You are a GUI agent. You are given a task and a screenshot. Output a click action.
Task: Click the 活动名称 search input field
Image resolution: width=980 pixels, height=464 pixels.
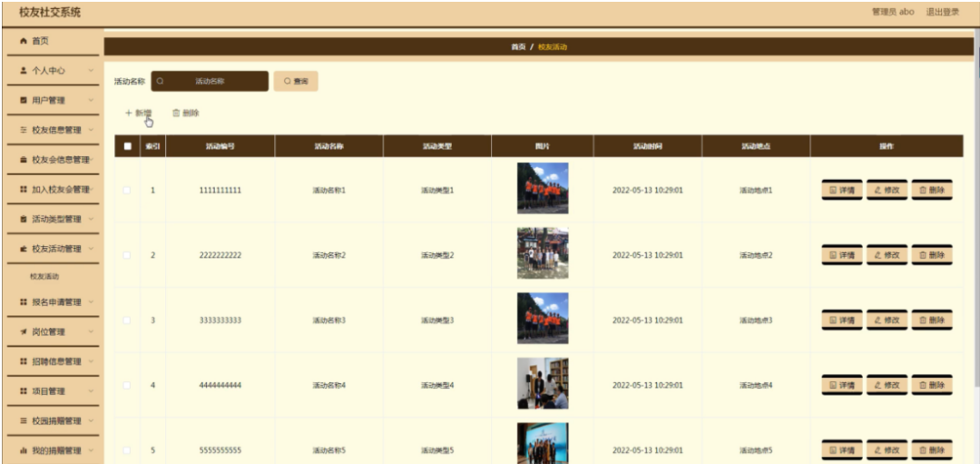[210, 82]
